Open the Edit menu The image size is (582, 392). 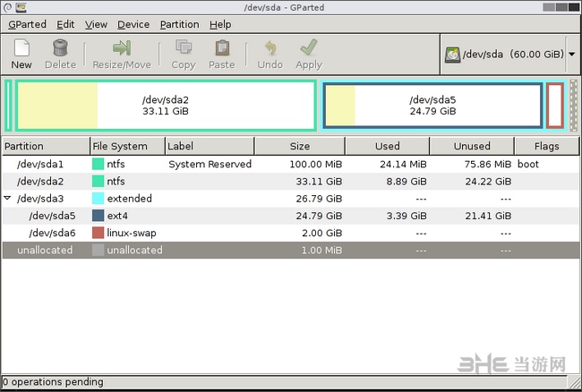click(65, 24)
